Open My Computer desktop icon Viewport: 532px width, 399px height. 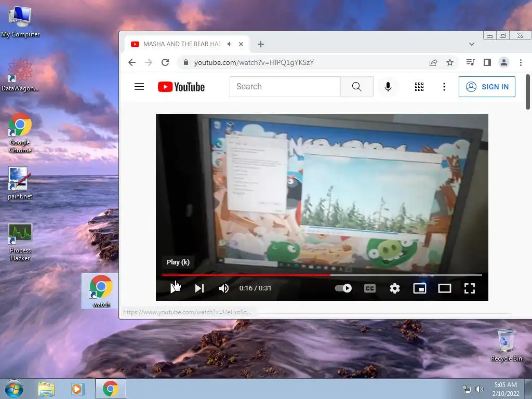20,21
